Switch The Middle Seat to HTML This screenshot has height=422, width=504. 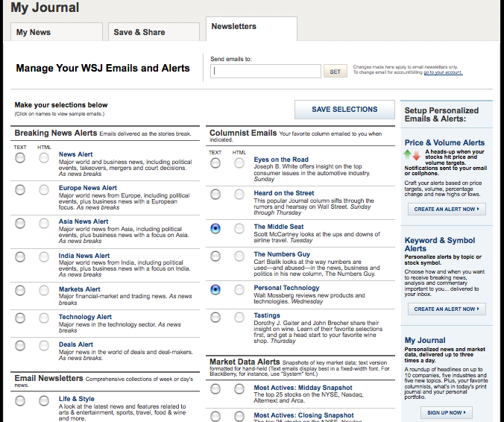239,228
